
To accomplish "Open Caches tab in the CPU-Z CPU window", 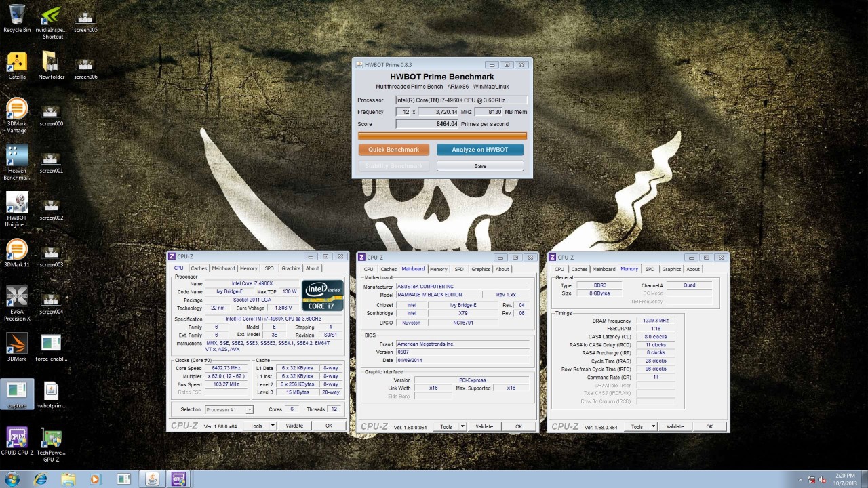I will pos(199,268).
